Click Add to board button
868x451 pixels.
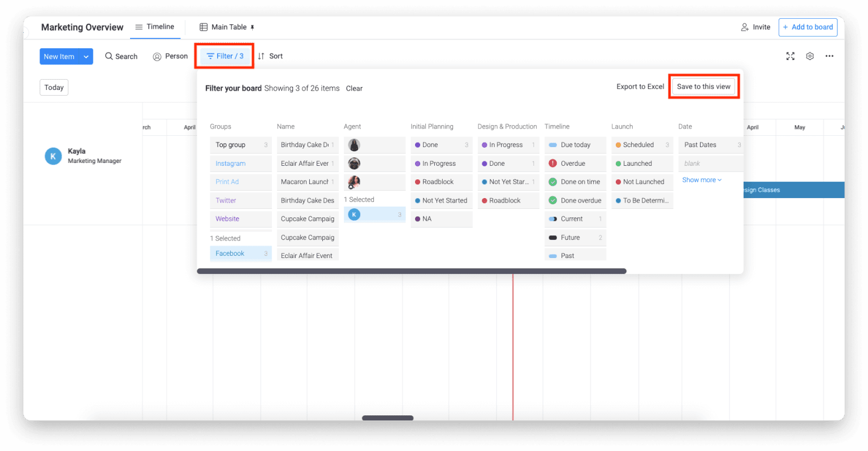(807, 27)
